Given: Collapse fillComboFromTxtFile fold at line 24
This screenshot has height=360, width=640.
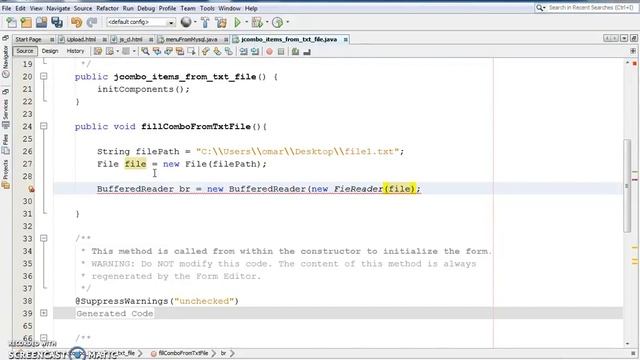Looking at the screenshot, I should tap(44, 126).
